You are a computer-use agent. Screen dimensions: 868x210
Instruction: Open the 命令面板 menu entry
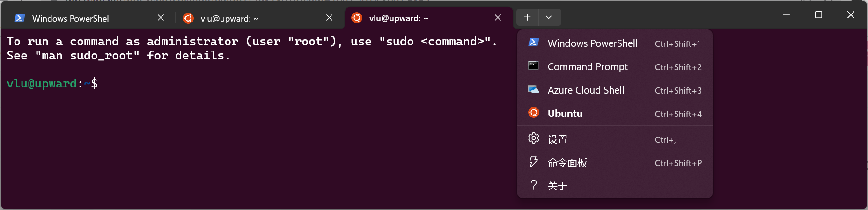pyautogui.click(x=615, y=163)
